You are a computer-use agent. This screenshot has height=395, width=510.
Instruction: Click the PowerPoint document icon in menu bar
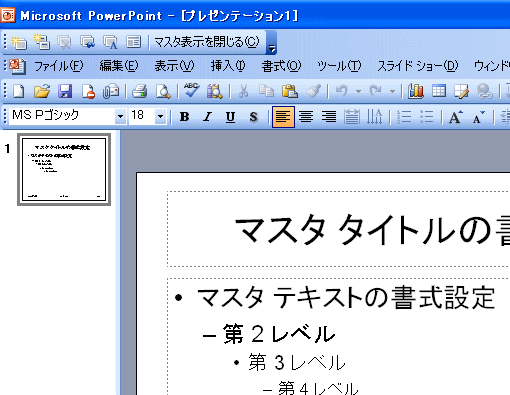17,66
